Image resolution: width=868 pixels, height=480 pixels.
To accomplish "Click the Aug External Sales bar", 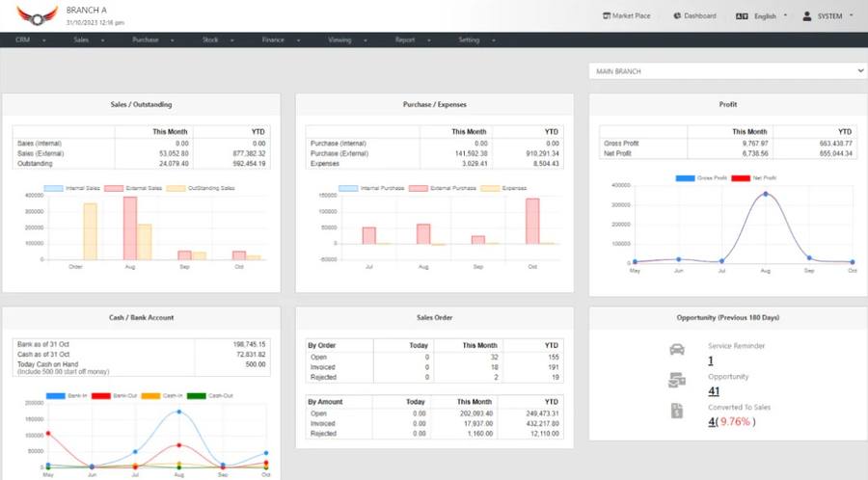I will (130, 227).
